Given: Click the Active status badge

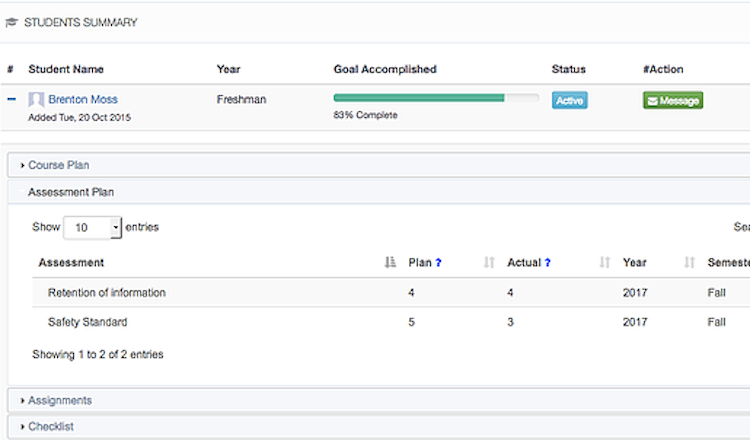Looking at the screenshot, I should click(x=569, y=100).
